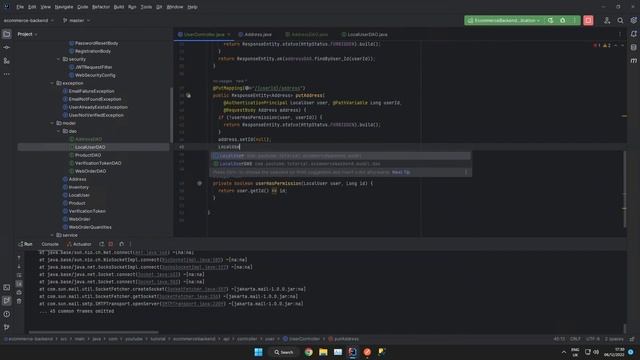Open EcommerceBackendApplication run configuration dropdown
Screen dimensions: 640x360
point(504,20)
